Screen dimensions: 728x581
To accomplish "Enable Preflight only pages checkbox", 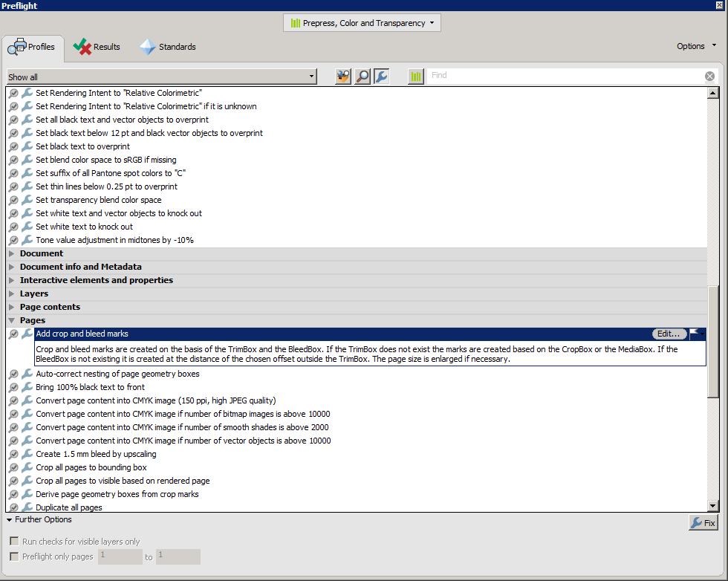I will pos(14,556).
